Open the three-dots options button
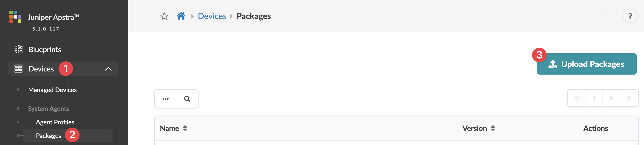Screen dimensions: 644x145 click(x=165, y=99)
